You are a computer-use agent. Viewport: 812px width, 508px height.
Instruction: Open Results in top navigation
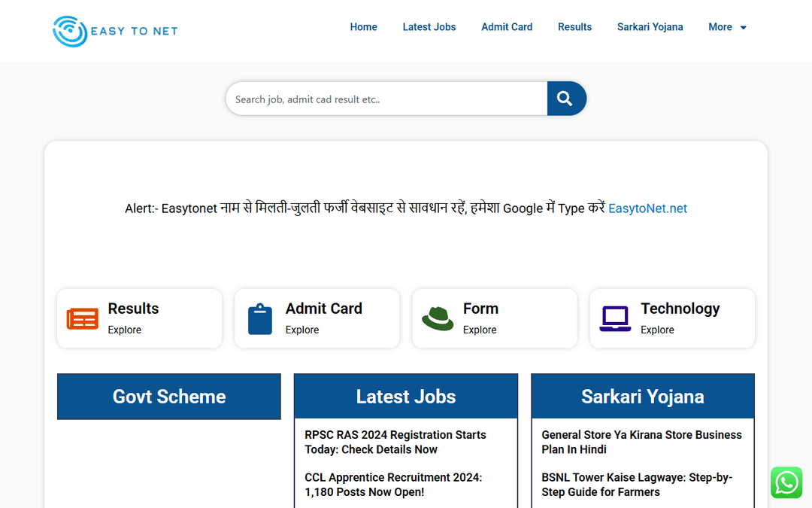(x=574, y=27)
